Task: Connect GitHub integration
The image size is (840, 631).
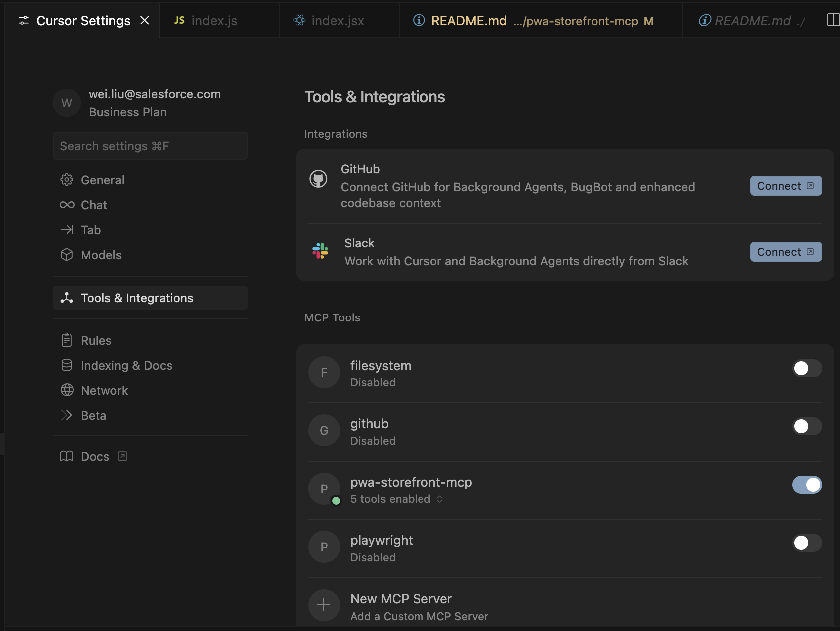Action: click(785, 186)
